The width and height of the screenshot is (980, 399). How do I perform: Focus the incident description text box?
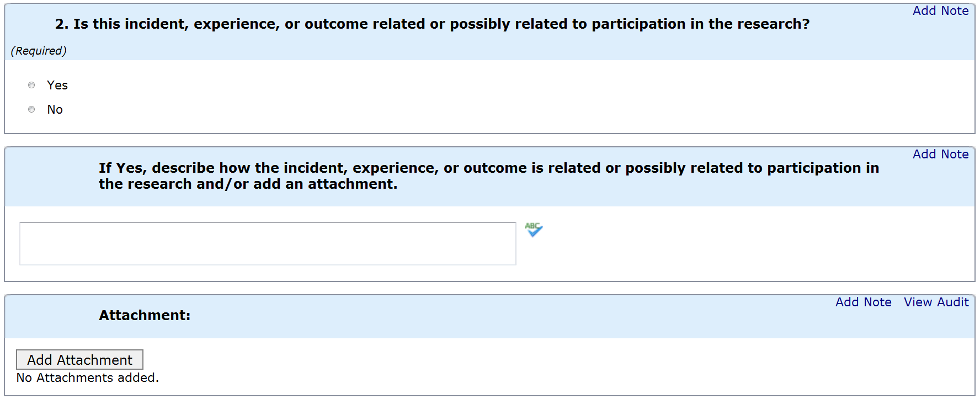268,243
